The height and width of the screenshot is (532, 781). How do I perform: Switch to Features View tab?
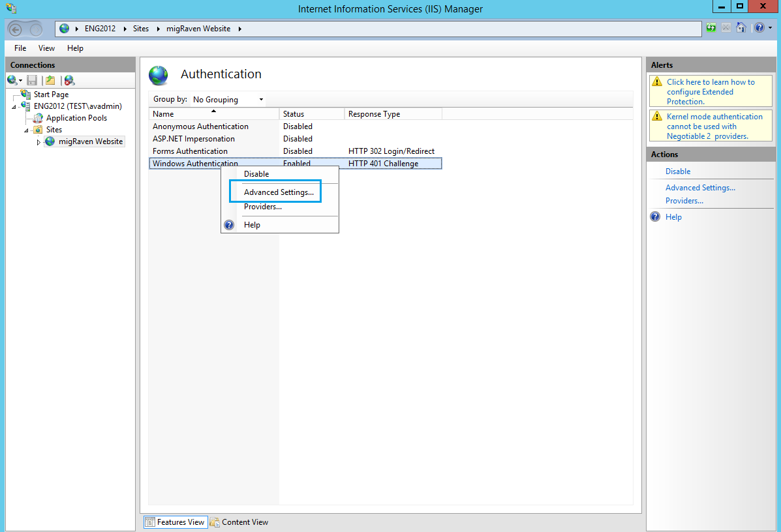(176, 522)
